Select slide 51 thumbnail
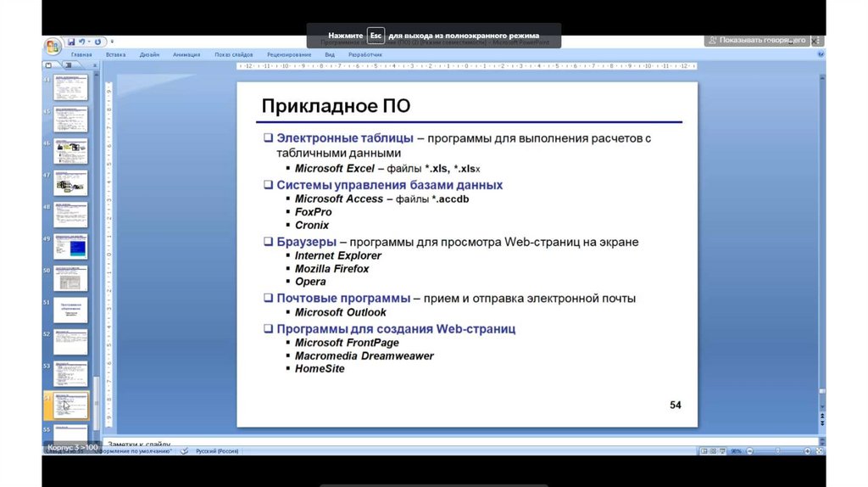 [x=70, y=311]
